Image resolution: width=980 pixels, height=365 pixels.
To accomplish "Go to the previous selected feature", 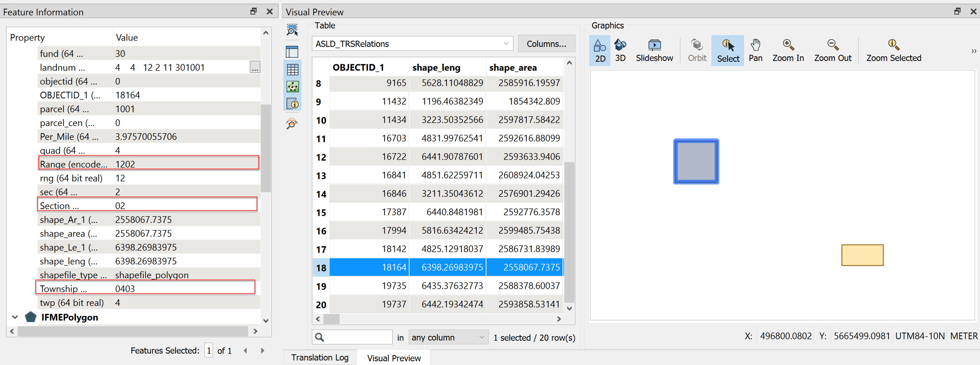I will [x=245, y=351].
